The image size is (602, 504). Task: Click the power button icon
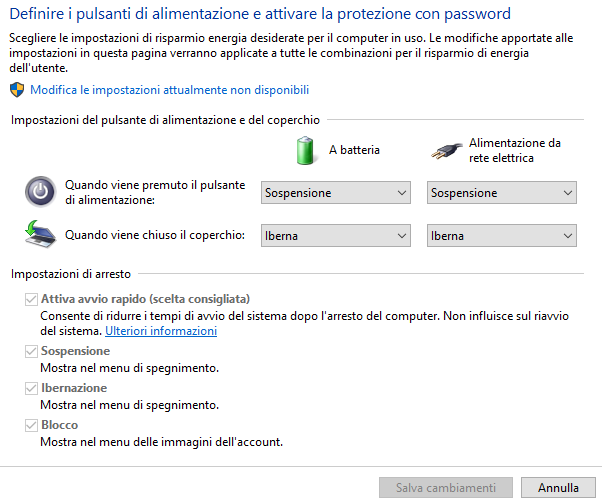coord(40,191)
